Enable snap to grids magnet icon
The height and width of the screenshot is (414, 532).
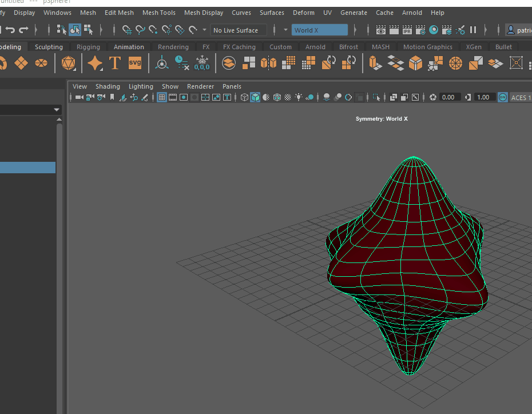[x=128, y=30]
